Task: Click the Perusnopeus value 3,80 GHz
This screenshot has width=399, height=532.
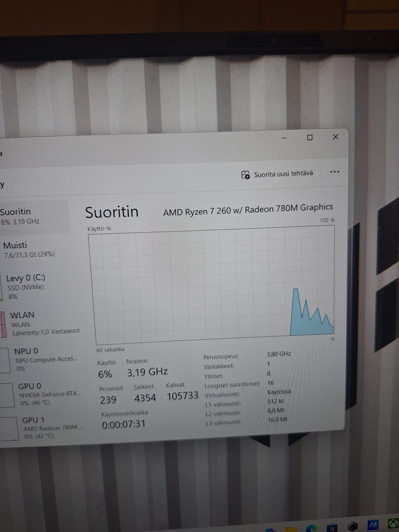Action: pyautogui.click(x=278, y=354)
